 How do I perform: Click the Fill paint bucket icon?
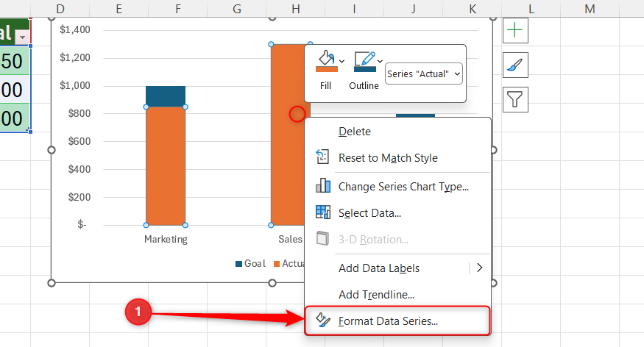point(326,58)
